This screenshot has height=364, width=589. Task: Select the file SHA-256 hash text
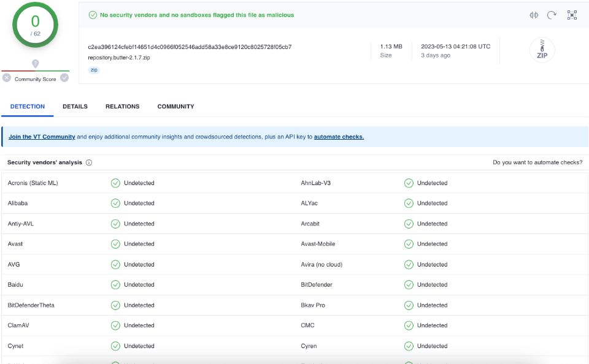(x=190, y=47)
